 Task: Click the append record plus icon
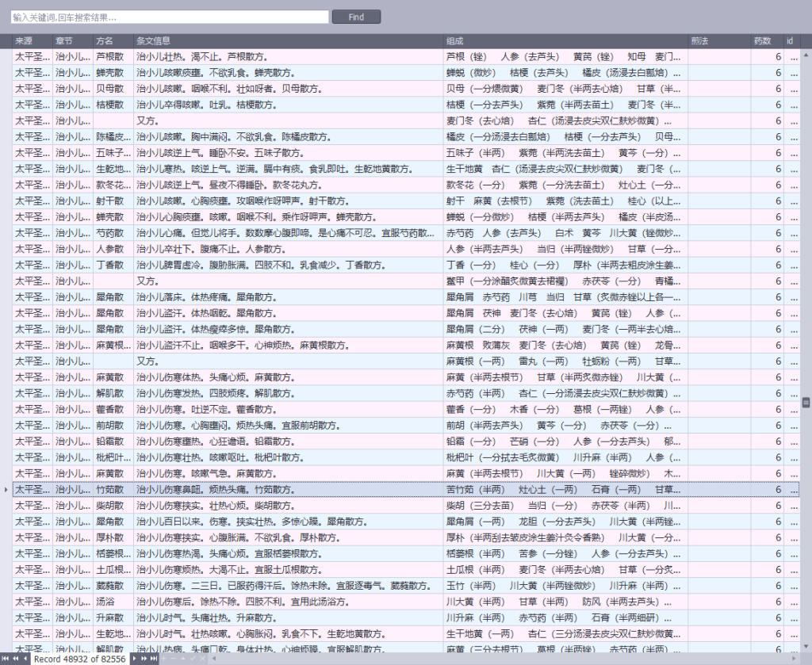164,659
